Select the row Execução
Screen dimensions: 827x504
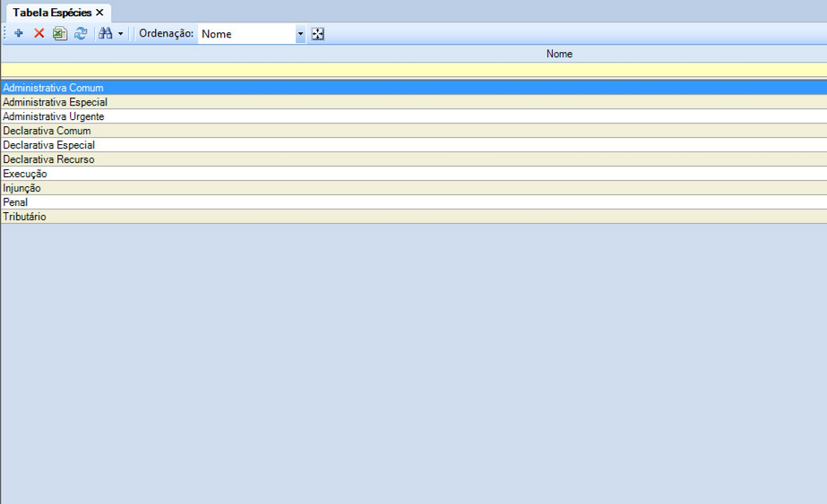[x=414, y=174]
